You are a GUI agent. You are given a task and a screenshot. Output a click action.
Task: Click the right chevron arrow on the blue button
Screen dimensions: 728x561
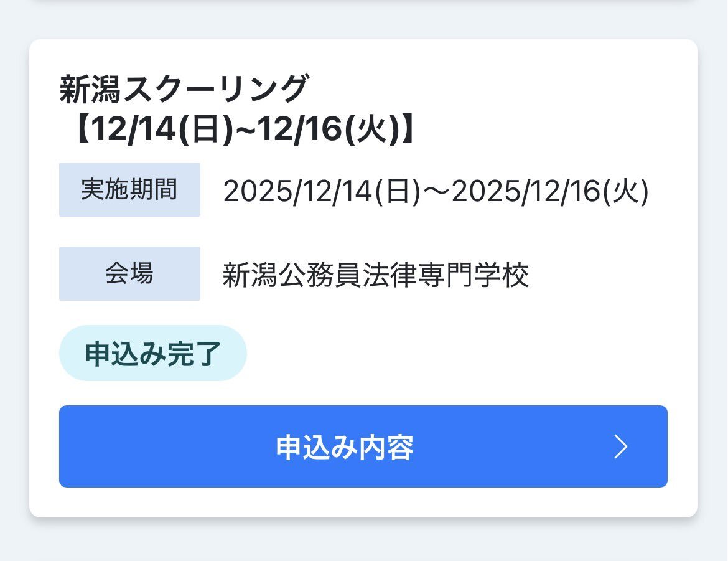pos(620,447)
